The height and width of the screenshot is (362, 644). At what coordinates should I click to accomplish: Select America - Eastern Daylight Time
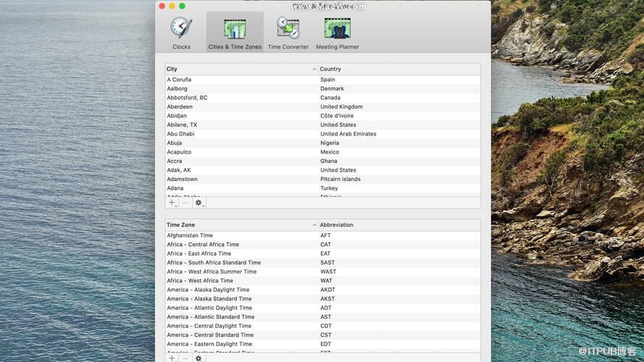pos(323,344)
